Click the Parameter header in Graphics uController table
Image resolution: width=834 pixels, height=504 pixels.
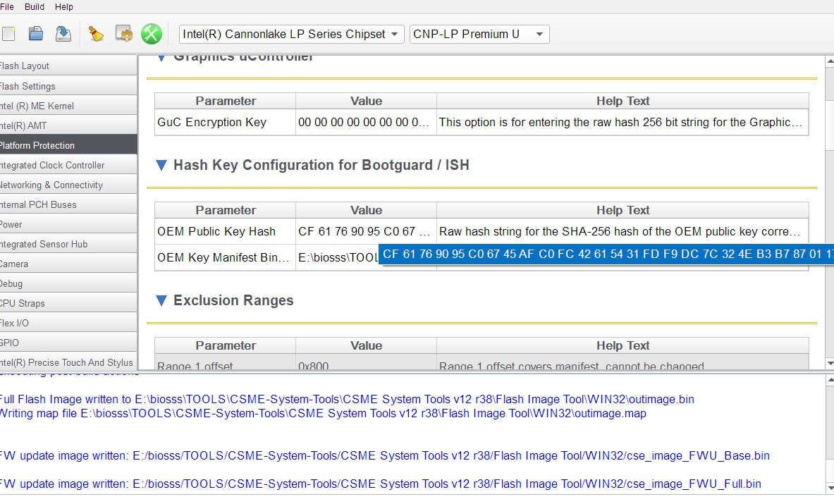(226, 101)
